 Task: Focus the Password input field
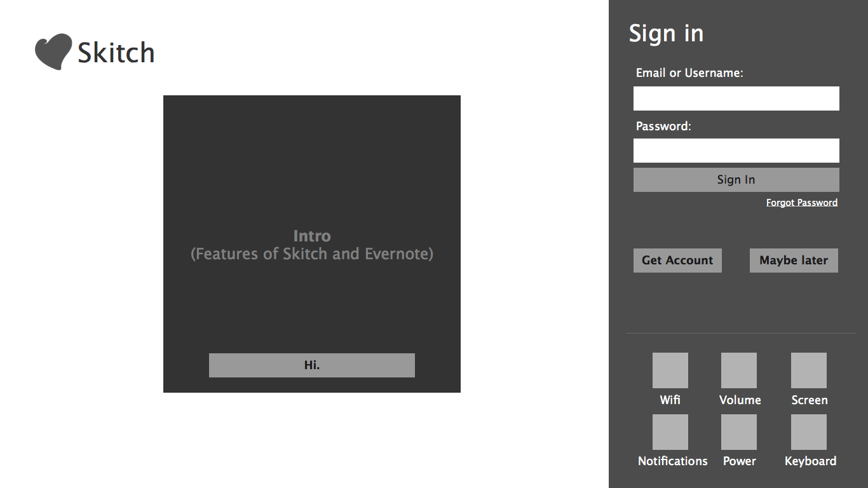click(736, 151)
